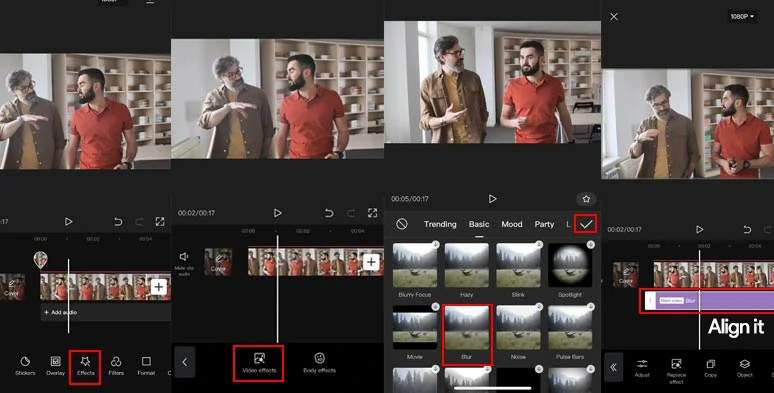Select the round pin thumbnail above the timeline

(40, 260)
